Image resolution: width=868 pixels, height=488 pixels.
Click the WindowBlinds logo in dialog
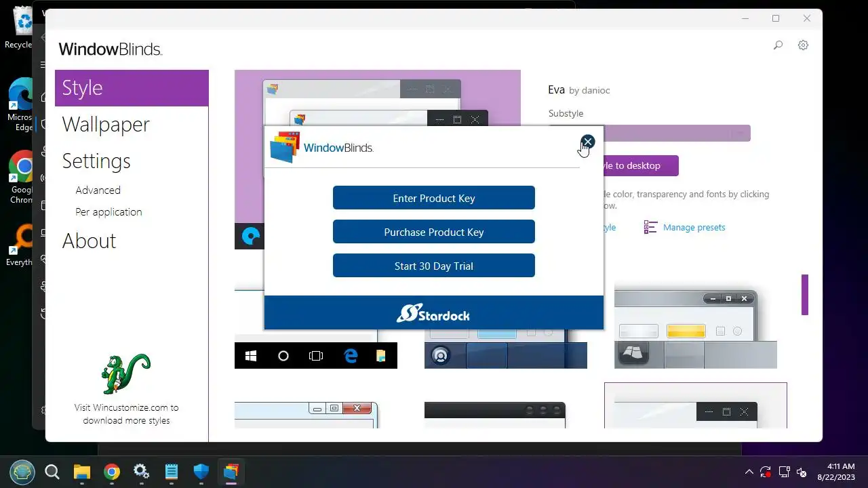click(321, 148)
